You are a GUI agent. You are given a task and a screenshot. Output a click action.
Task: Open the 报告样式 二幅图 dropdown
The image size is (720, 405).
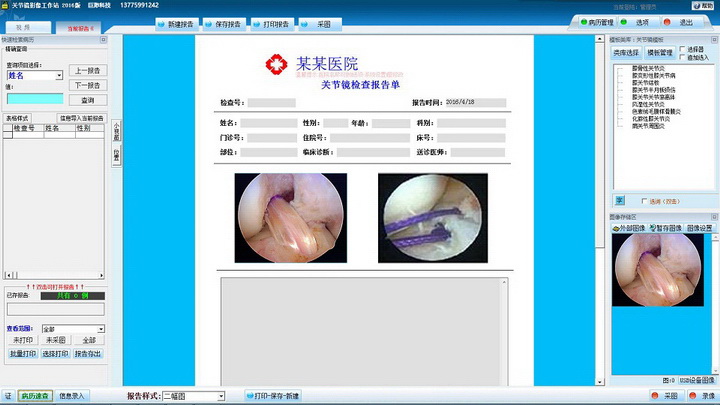coord(193,396)
